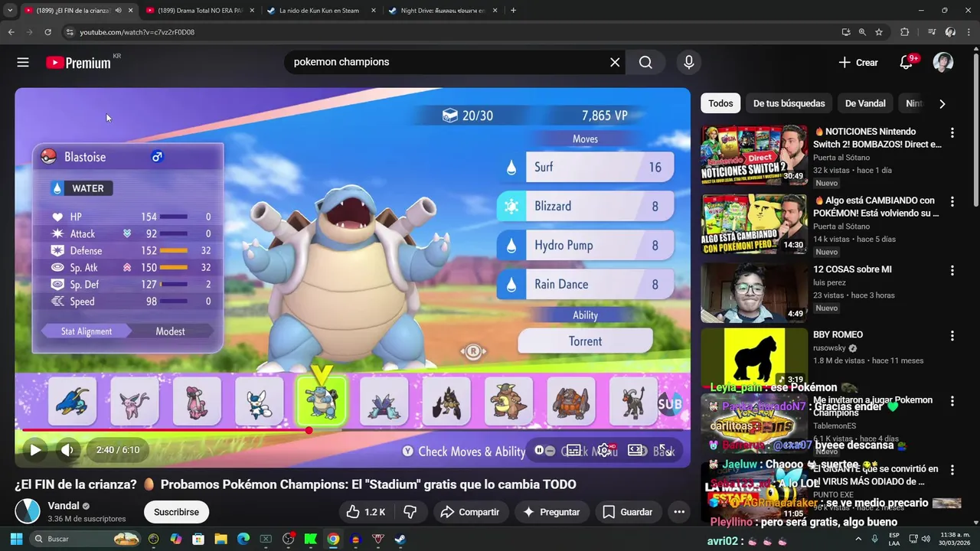
Task: Open the zoom magnifier in address bar
Action: [862, 32]
